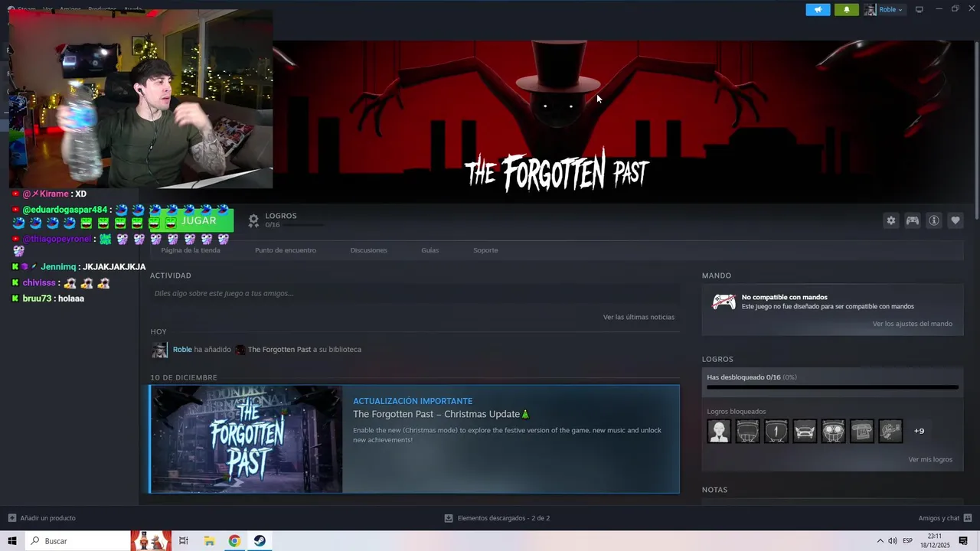980x551 pixels.
Task: Click the Roble profile avatar in the top bar
Action: pos(870,9)
